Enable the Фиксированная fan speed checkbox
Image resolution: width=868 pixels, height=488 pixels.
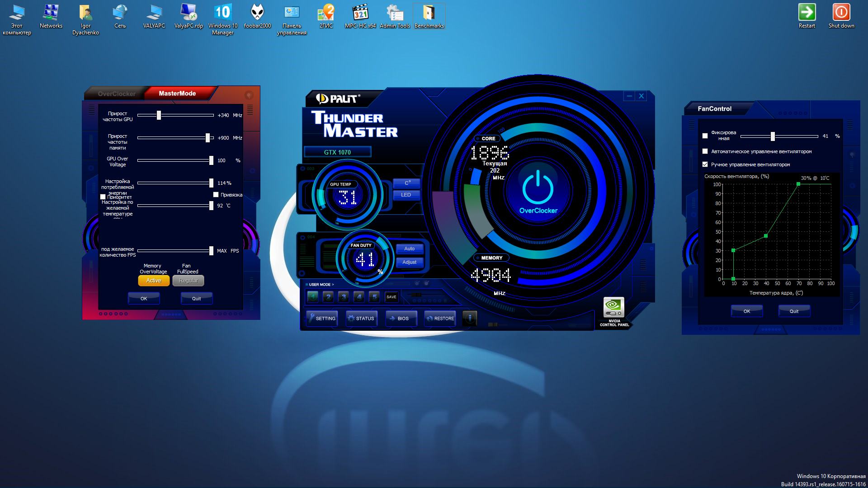click(x=705, y=136)
